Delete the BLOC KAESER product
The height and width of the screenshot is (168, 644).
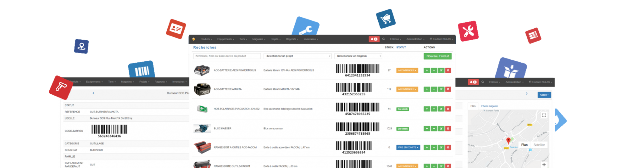(x=448, y=129)
